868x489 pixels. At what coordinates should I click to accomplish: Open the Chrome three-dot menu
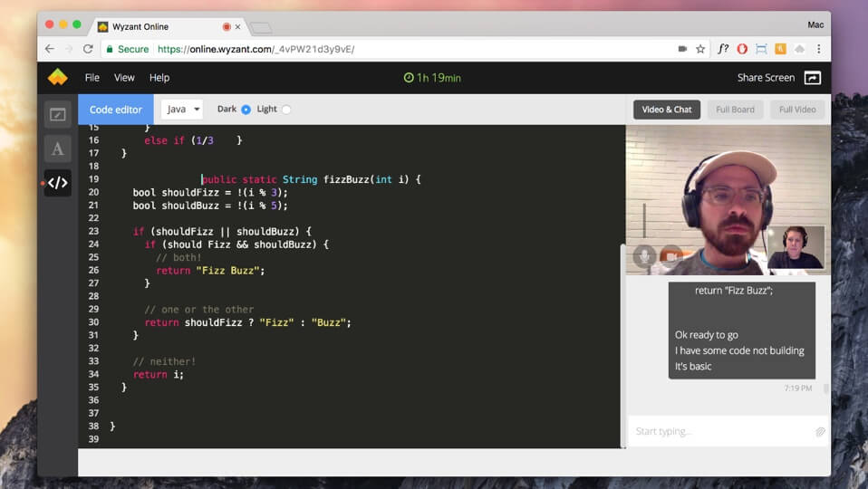click(819, 49)
